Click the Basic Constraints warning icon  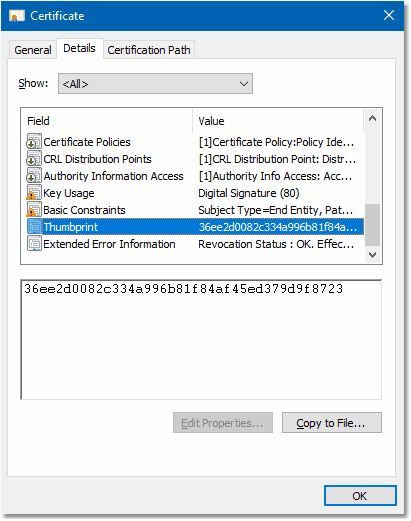[x=34, y=210]
